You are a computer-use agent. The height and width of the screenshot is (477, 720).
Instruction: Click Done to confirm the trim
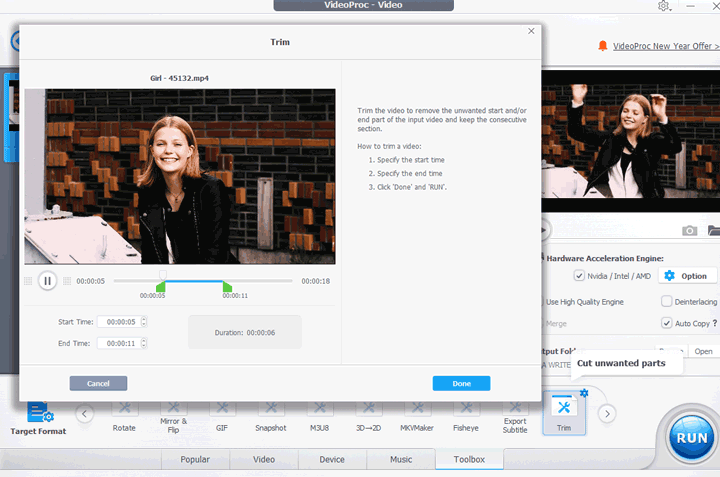point(461,383)
